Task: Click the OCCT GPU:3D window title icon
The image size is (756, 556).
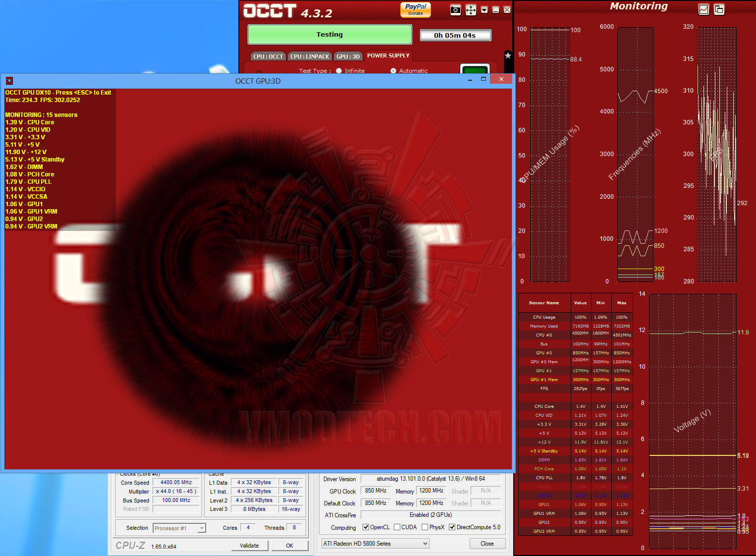Action: 9,81
